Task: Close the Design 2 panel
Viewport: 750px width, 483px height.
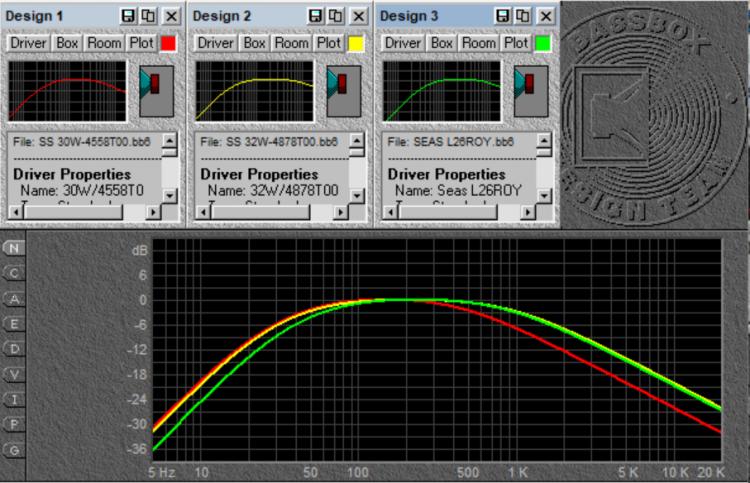Action: point(358,16)
